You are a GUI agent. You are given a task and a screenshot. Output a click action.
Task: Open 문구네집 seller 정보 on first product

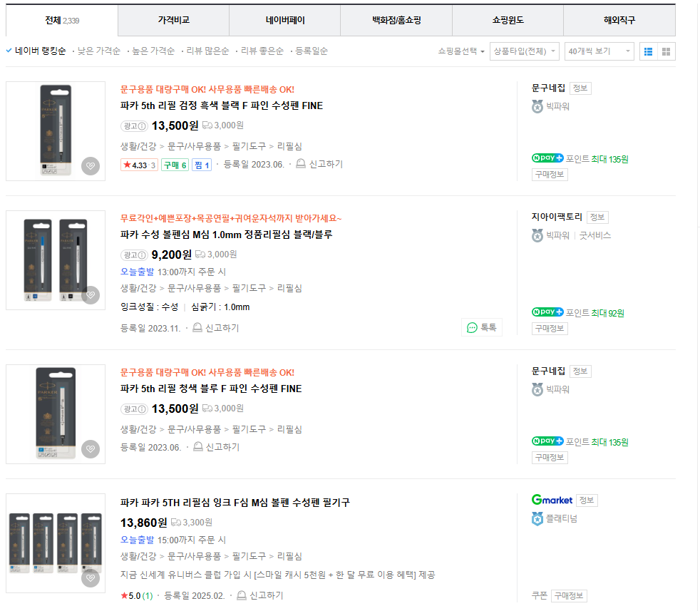(x=580, y=88)
